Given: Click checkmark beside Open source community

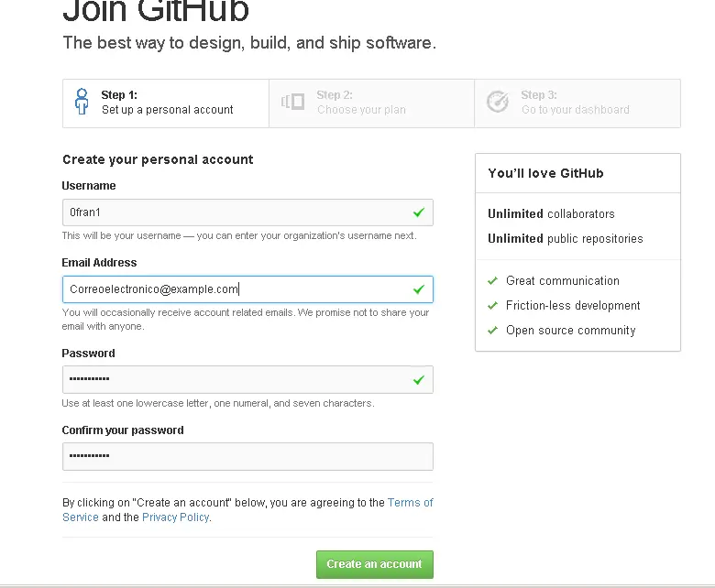Looking at the screenshot, I should [x=492, y=331].
